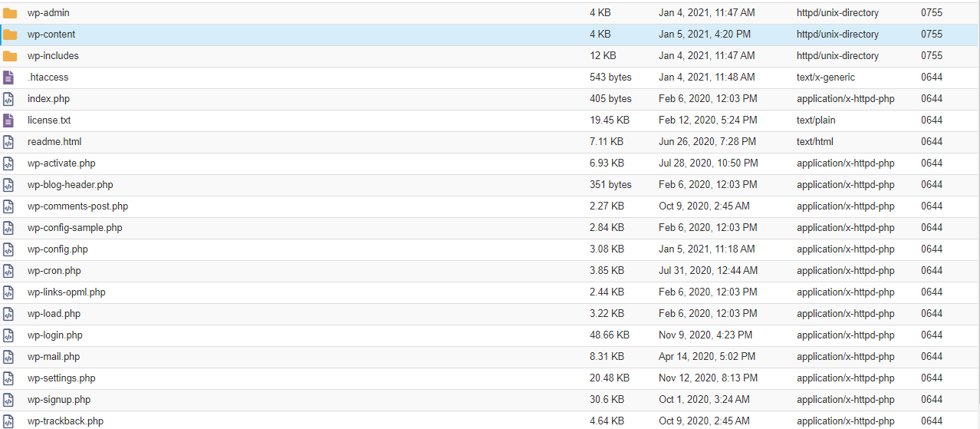Select the wp-config-sample.php file name
This screenshot has height=429, width=980.
[74, 228]
